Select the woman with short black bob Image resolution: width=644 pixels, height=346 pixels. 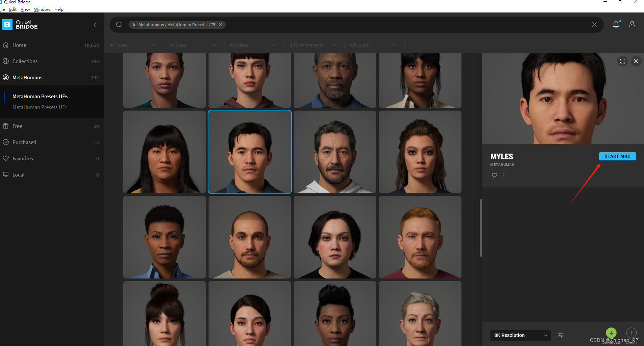pos(335,237)
